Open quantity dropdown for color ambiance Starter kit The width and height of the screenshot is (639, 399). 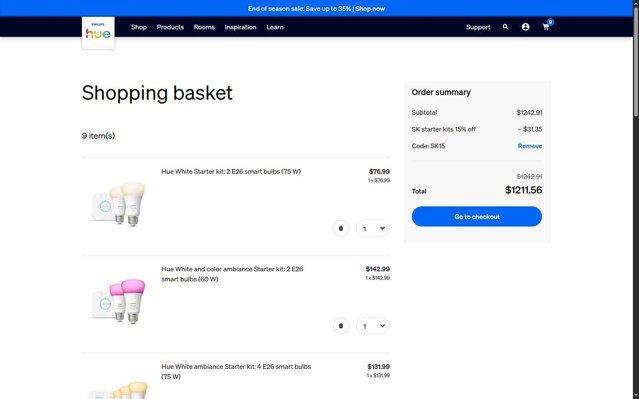(373, 326)
